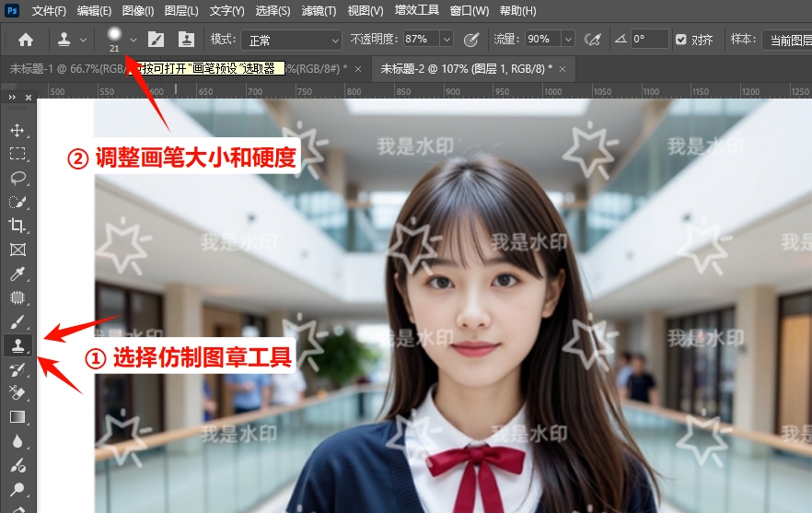Open the 增效工具 plugins menu
This screenshot has height=513, width=812.
click(416, 10)
